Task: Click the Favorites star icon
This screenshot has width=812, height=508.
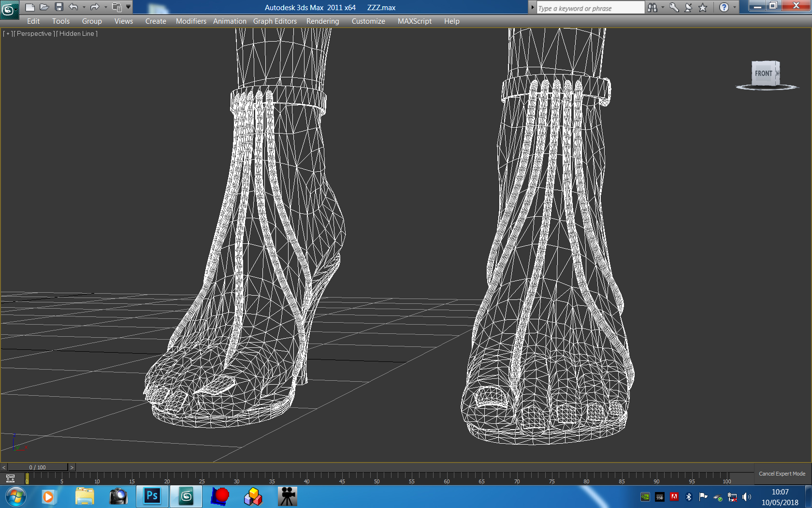Action: (x=703, y=7)
